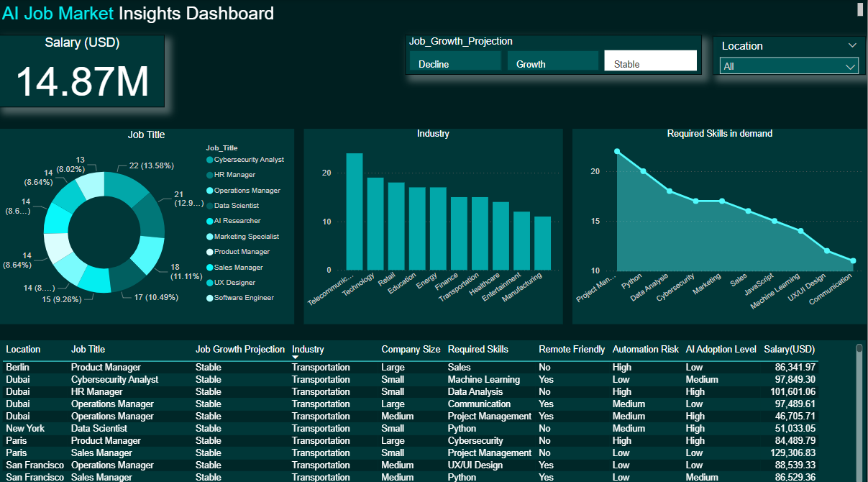868x482 pixels.
Task: Select Data Scientist in the legend
Action: pyautogui.click(x=233, y=206)
